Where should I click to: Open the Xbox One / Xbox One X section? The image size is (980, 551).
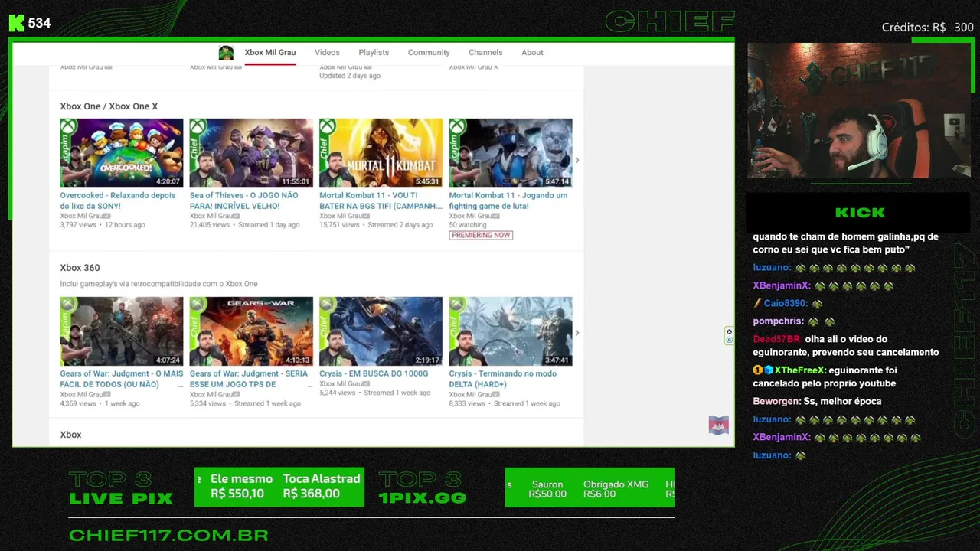109,106
